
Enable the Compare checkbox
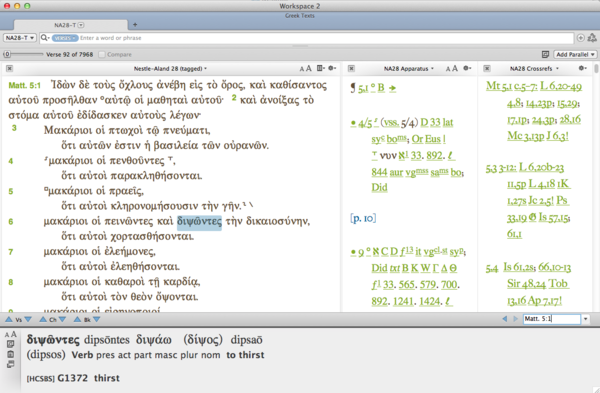[x=102, y=54]
